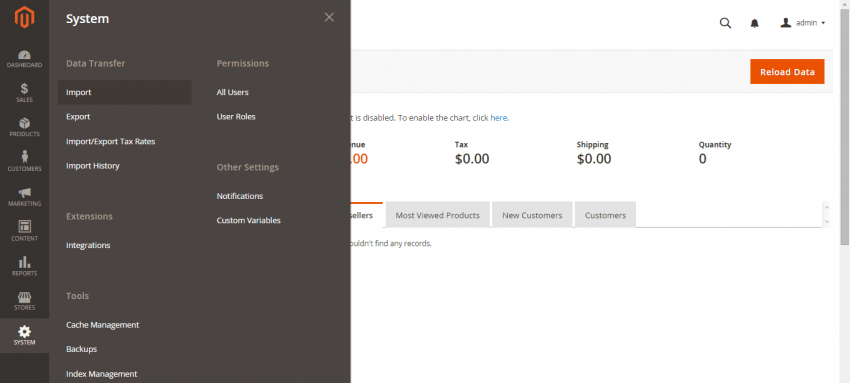
Task: Open the Sales sidebar menu
Action: tap(24, 93)
